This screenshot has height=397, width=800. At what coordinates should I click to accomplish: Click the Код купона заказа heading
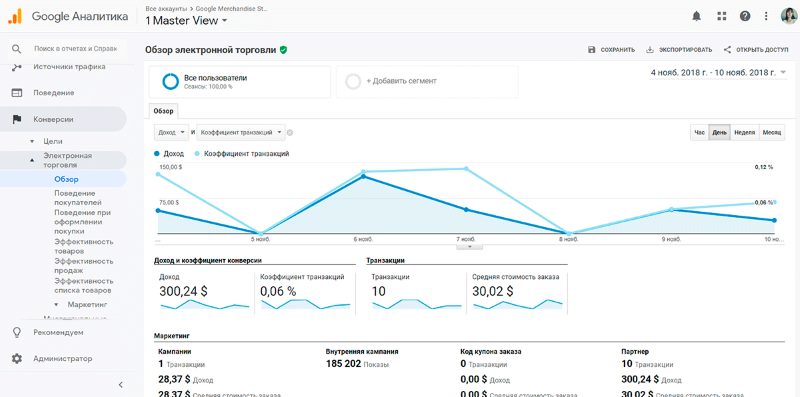click(x=491, y=352)
